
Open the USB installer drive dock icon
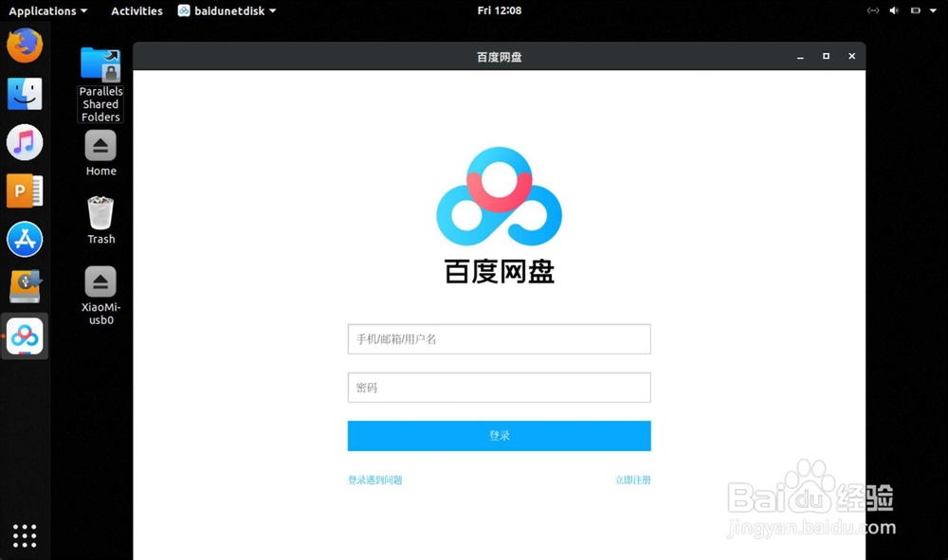tap(25, 286)
